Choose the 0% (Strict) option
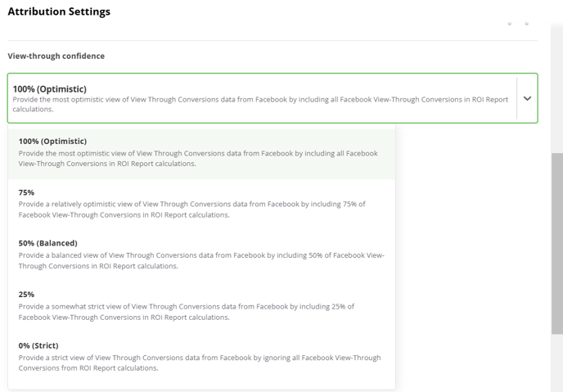 click(x=201, y=358)
